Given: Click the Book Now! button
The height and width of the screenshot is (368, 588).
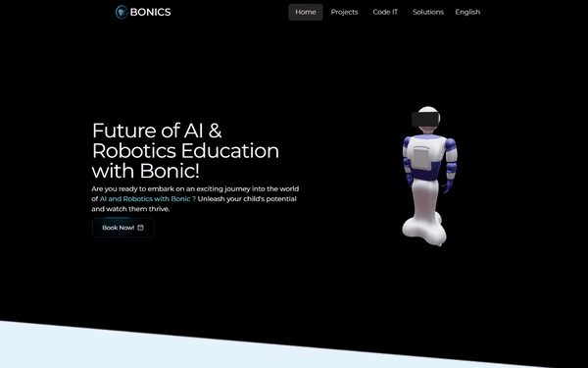Looking at the screenshot, I should tap(123, 228).
